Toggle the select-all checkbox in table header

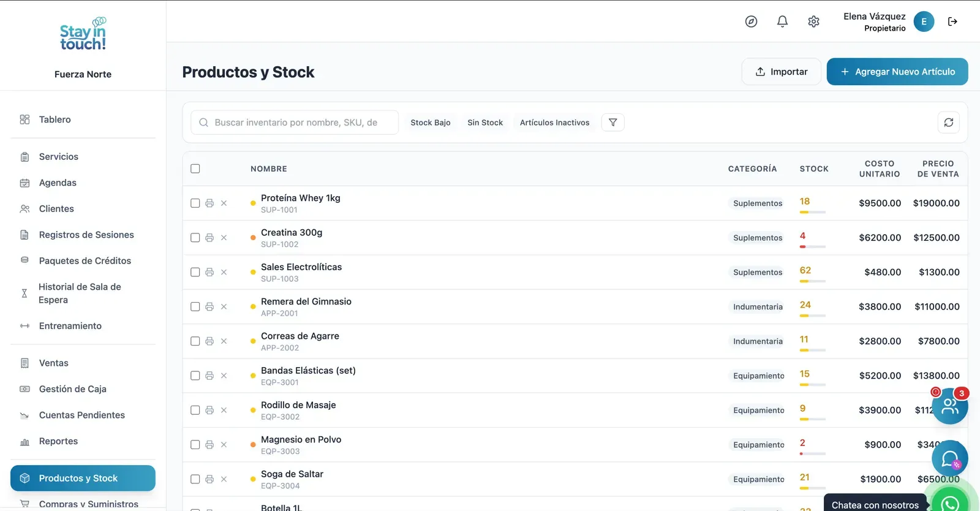(x=195, y=168)
